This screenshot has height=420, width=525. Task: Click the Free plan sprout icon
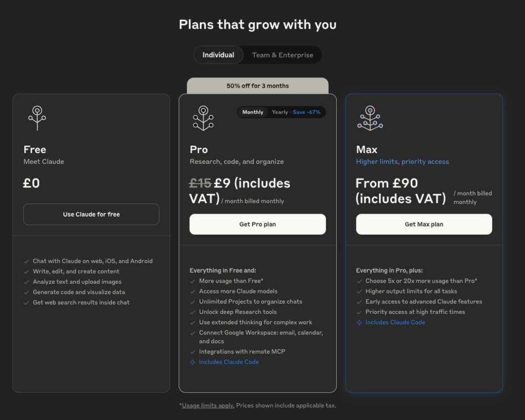coord(37,118)
